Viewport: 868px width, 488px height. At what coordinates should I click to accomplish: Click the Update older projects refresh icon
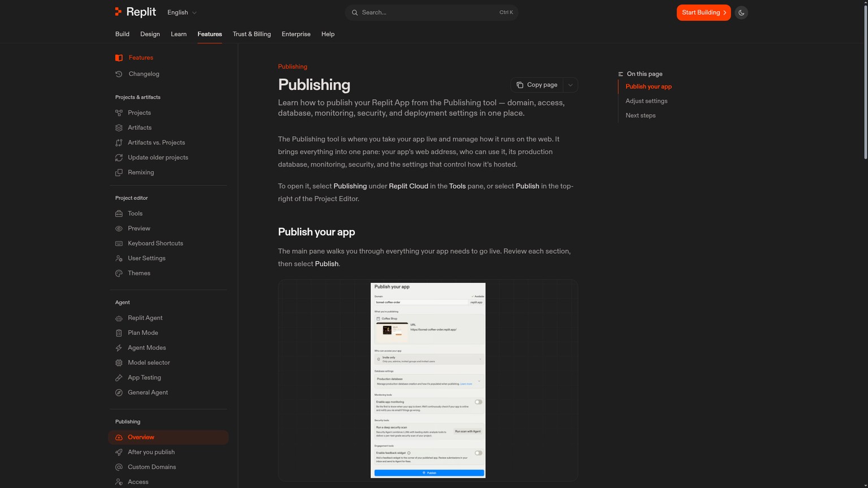(x=119, y=158)
